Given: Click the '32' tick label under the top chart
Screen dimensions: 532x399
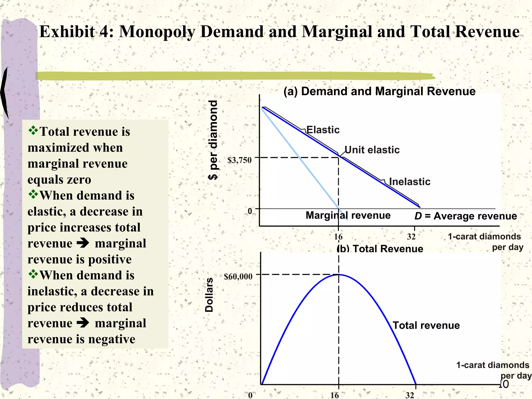Looking at the screenshot, I should 411,237.
